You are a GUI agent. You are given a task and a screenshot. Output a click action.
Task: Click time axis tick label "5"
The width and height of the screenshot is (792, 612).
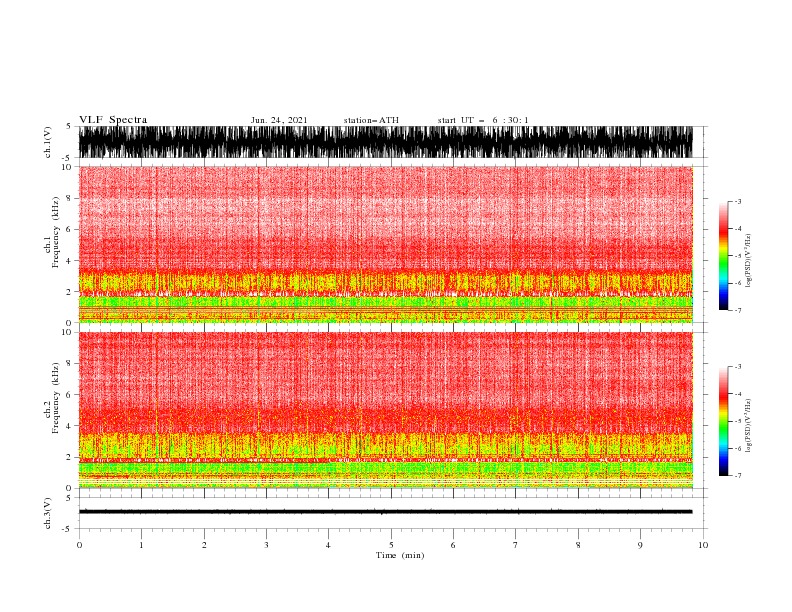391,545
